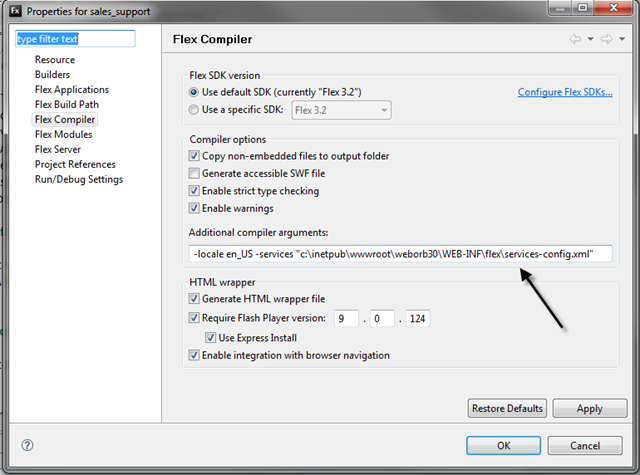Enable Generate accessible SWF file checkbox
Viewport: 640px width, 475px height.
tap(194, 173)
